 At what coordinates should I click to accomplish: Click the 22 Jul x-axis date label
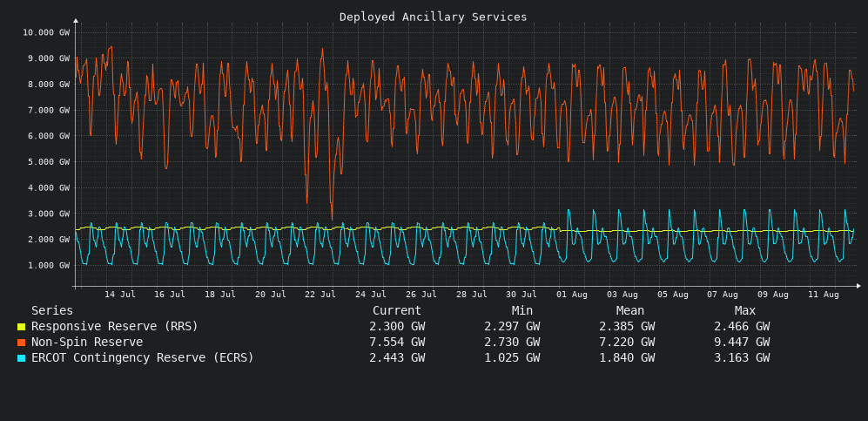coord(320,295)
